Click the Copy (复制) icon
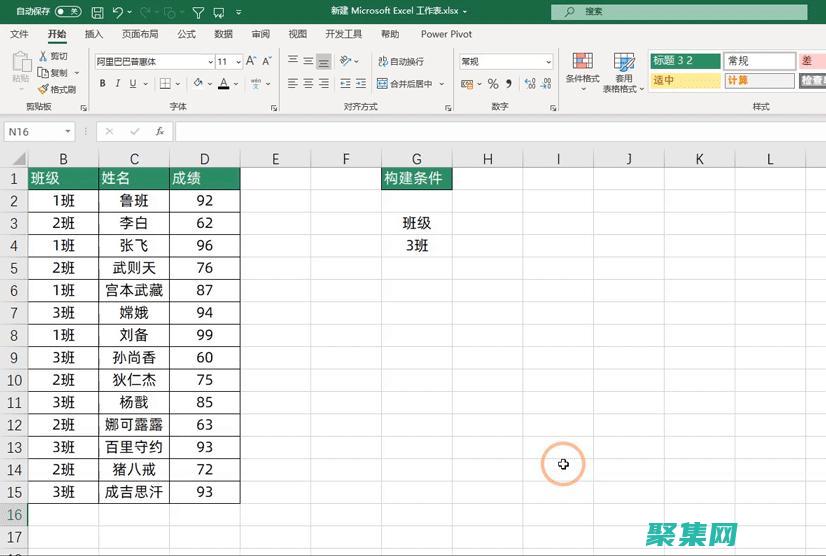The image size is (826, 556). coord(43,73)
